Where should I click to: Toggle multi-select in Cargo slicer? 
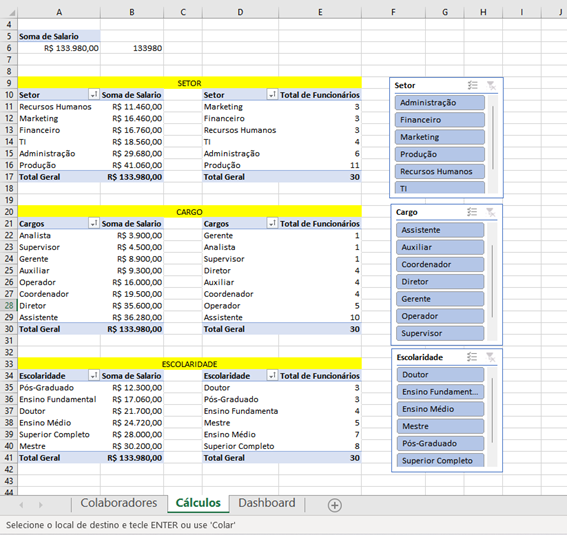(x=472, y=212)
